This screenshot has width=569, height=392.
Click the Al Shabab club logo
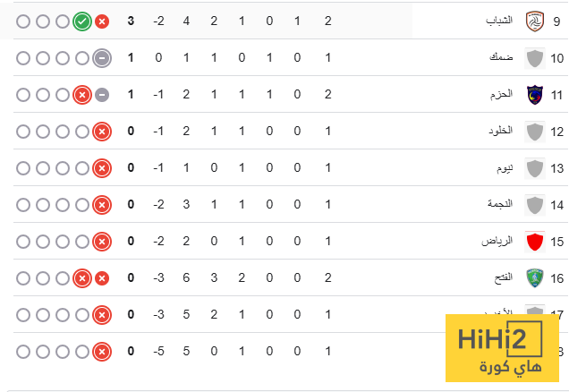coord(534,21)
